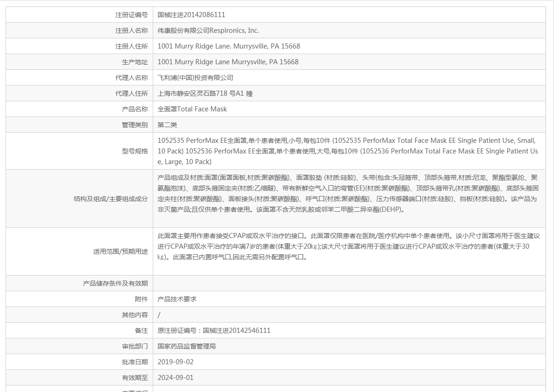Click the 审批部门 label
The image size is (554, 392).
tap(135, 347)
